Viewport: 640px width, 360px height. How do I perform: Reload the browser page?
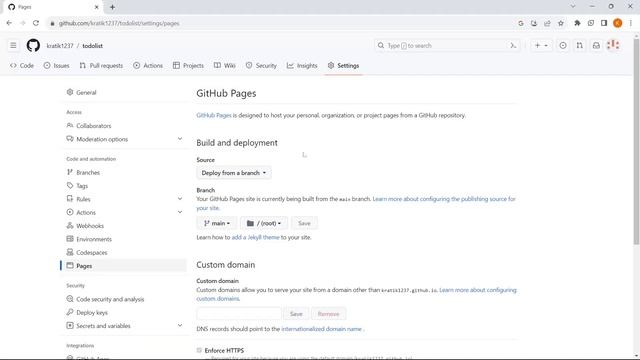(x=36, y=23)
